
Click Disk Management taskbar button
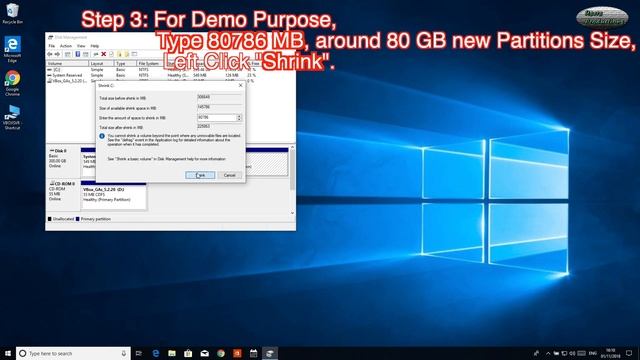coord(270,353)
